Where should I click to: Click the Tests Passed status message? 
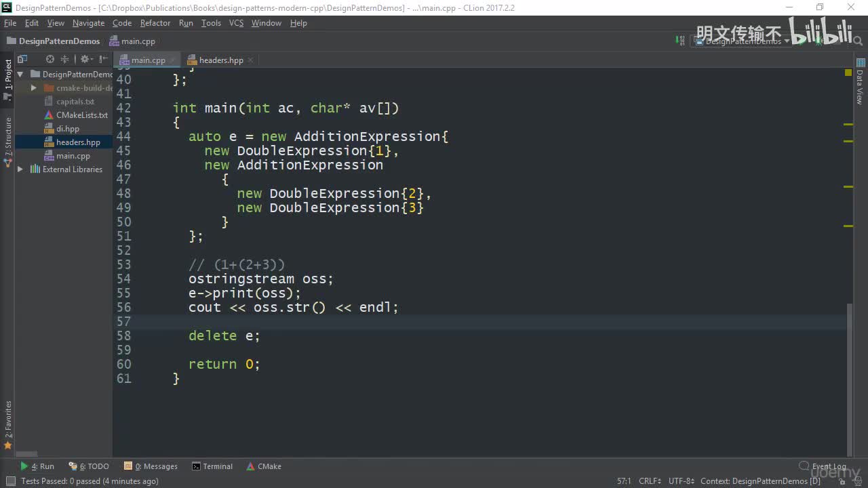[90, 481]
